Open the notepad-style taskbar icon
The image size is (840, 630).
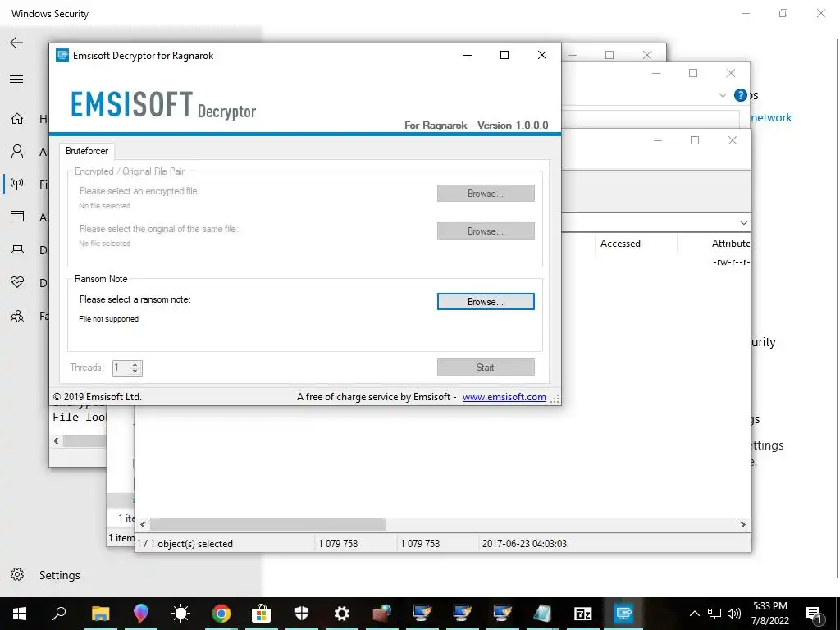click(x=543, y=614)
